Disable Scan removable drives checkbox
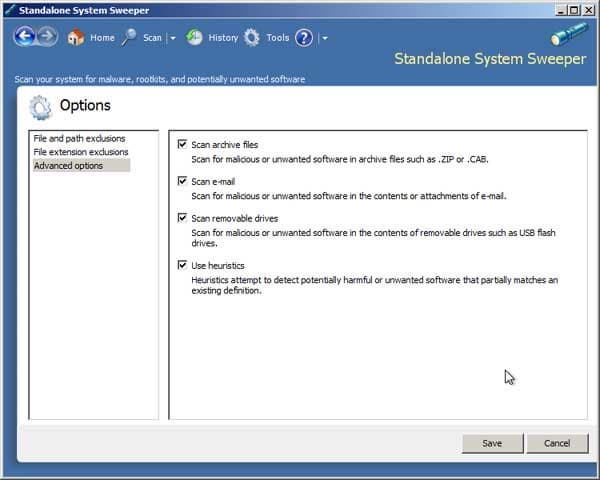Image resolution: width=600 pixels, height=480 pixels. pos(183,218)
